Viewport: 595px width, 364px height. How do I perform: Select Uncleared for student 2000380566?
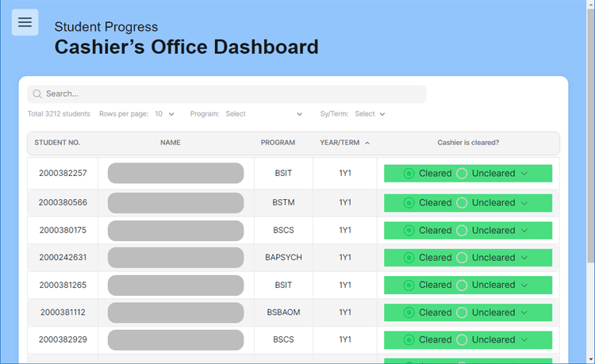(462, 203)
